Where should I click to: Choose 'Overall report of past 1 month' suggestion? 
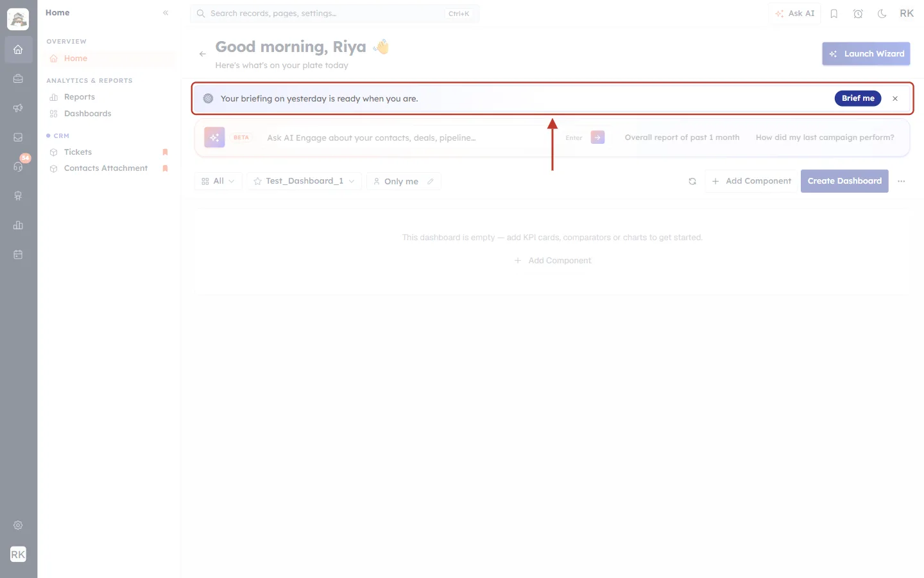(682, 137)
